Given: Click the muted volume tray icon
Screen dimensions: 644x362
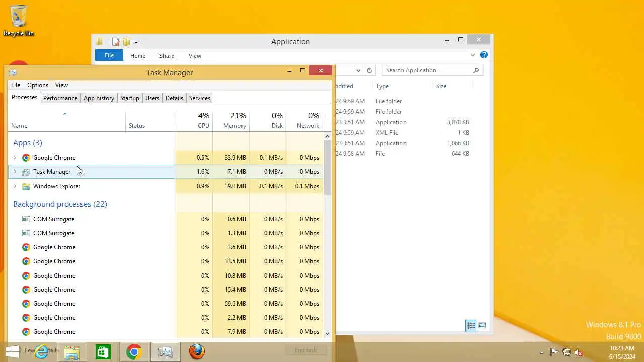Looking at the screenshot, I should click(579, 352).
